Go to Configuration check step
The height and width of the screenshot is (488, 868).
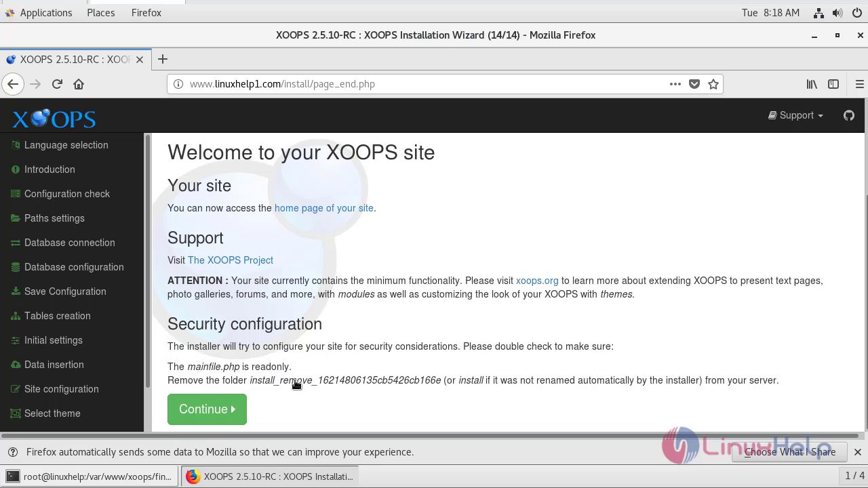(x=66, y=194)
